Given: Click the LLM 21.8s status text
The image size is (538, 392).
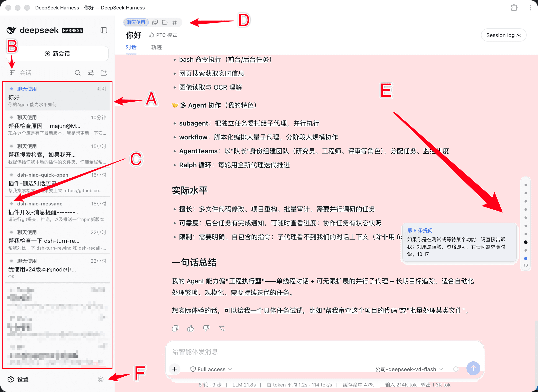Looking at the screenshot, I should (x=244, y=385).
